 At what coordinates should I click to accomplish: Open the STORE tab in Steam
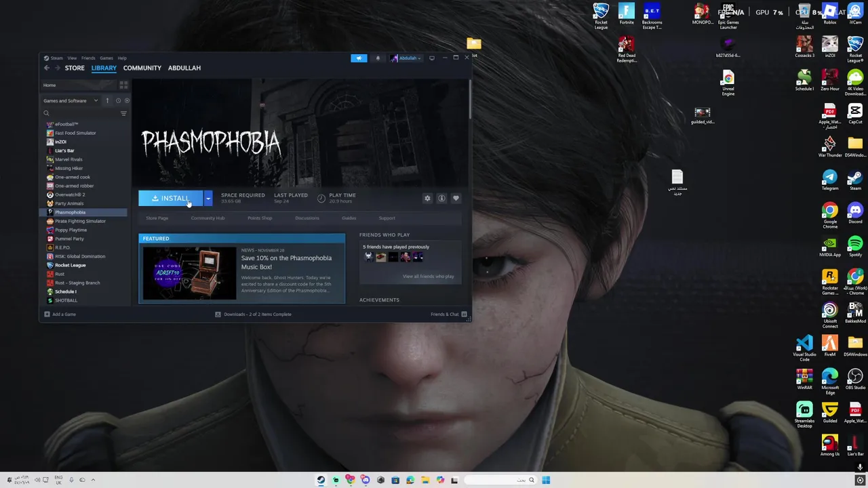[x=75, y=68]
